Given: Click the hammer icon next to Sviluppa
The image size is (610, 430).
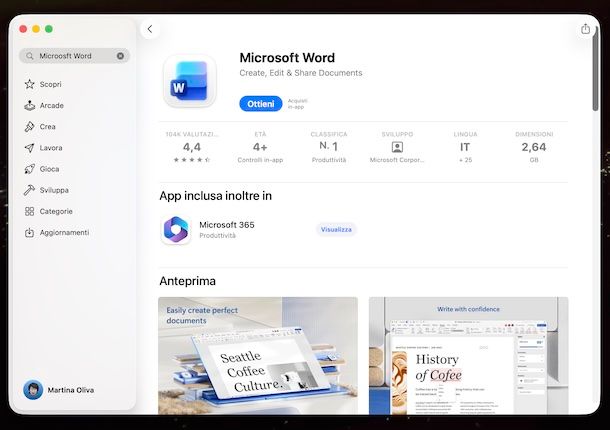Looking at the screenshot, I should (x=30, y=190).
